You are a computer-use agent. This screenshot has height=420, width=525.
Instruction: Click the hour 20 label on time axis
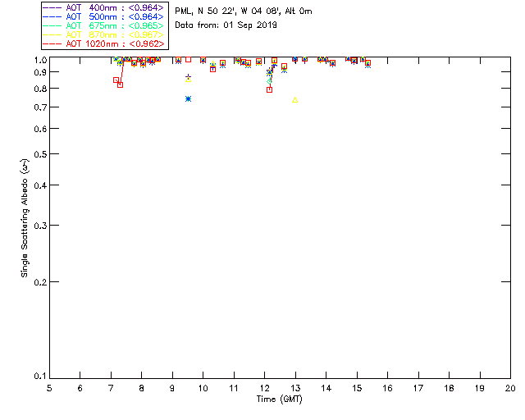(x=510, y=388)
